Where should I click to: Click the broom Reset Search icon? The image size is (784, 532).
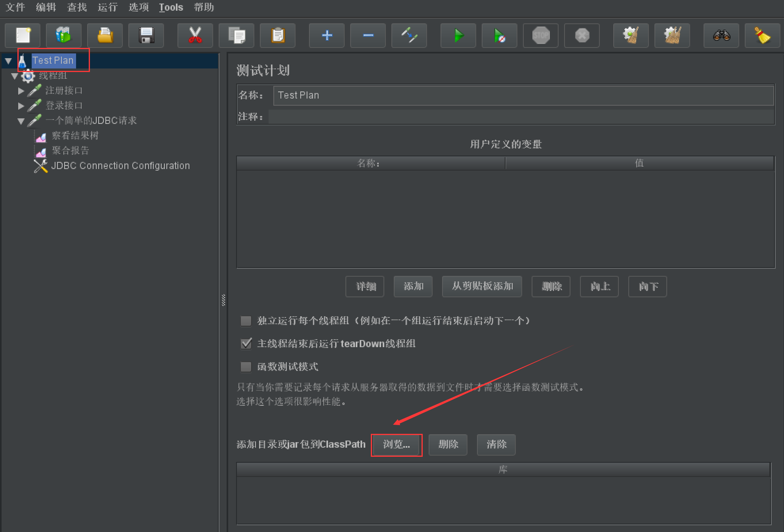762,36
